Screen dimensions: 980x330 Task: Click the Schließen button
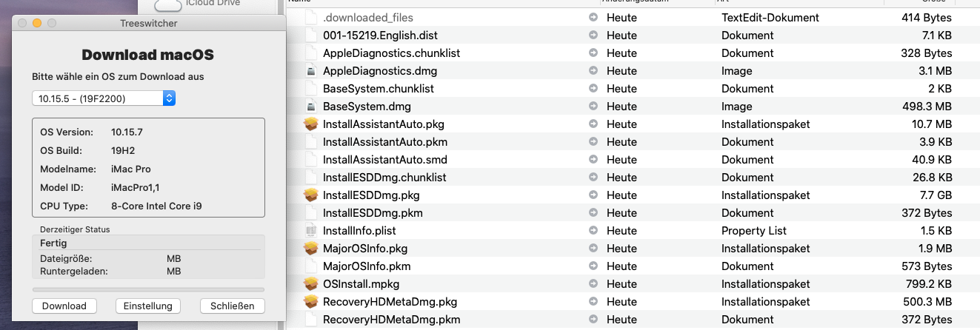click(232, 306)
